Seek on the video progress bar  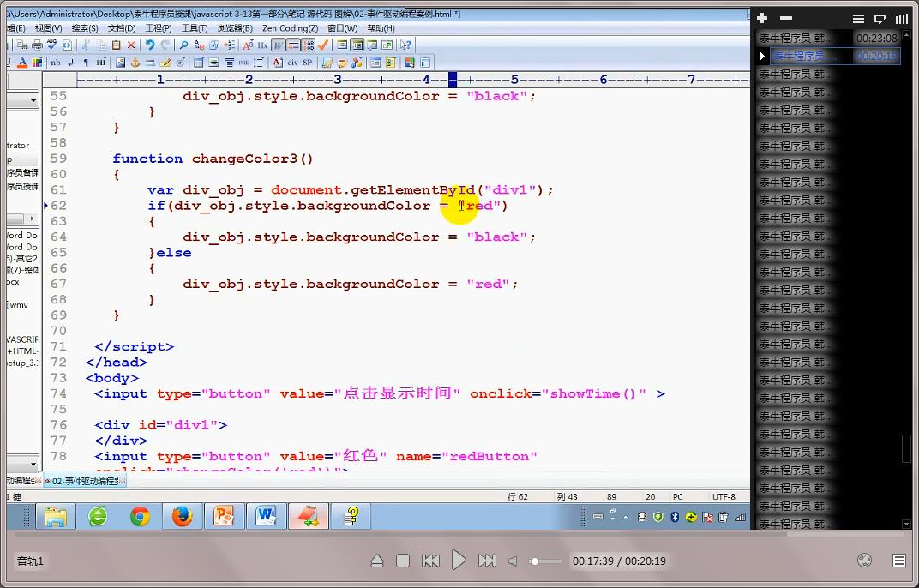[x=459, y=534]
